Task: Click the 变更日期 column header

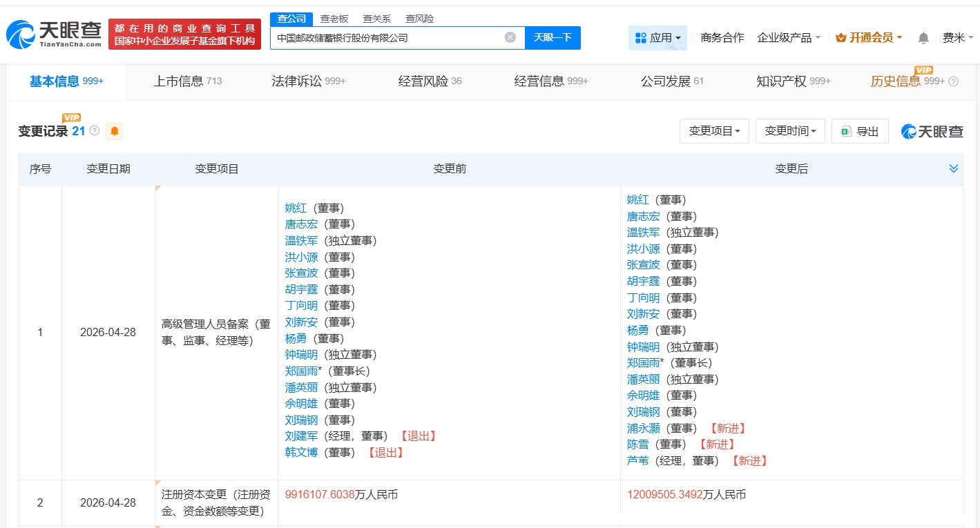Action: point(108,169)
